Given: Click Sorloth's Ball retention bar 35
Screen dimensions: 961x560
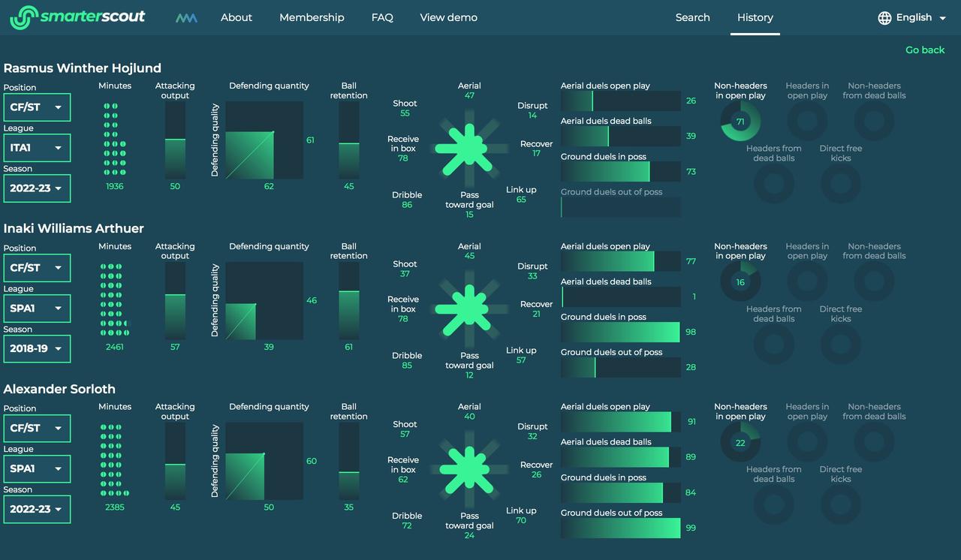Looking at the screenshot, I should click(349, 461).
